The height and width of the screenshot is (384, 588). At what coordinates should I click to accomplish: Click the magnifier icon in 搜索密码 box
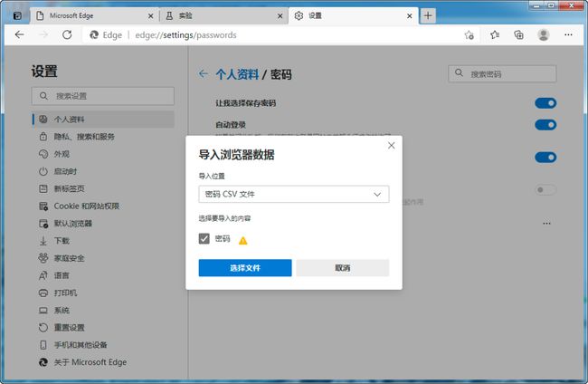(459, 72)
